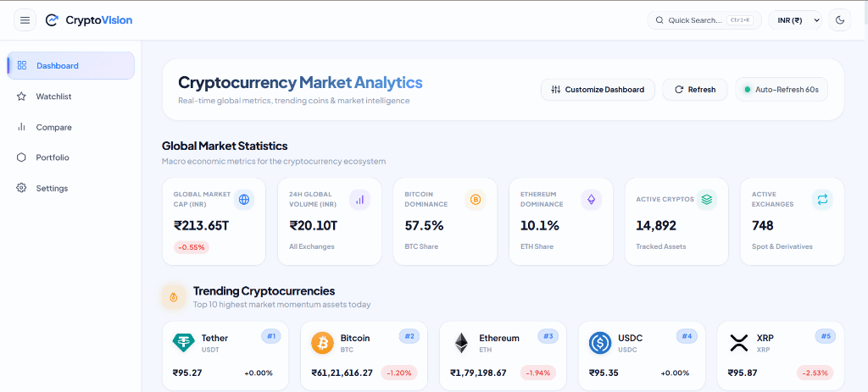The width and height of the screenshot is (868, 392).
Task: Click the ₹20.10T volume value
Action: point(314,225)
